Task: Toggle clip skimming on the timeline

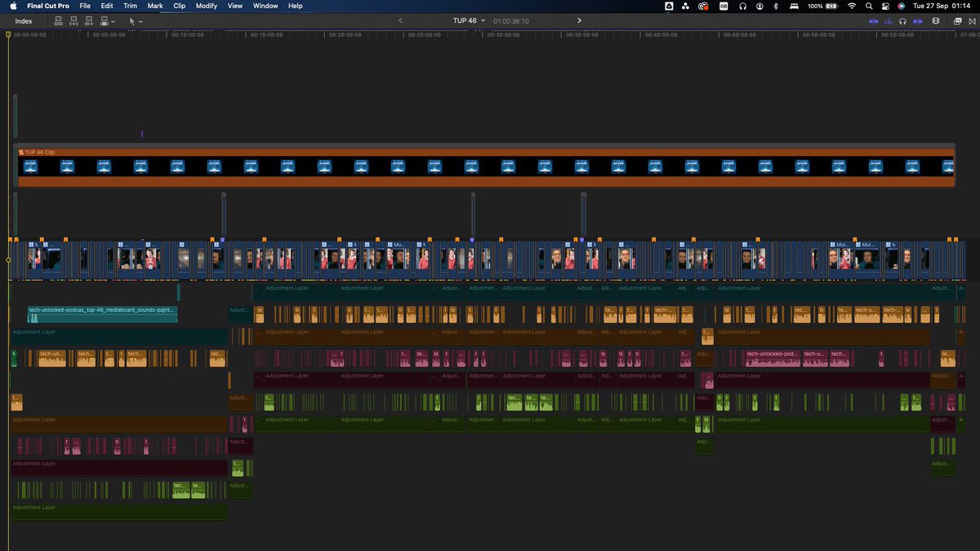Action: click(x=874, y=21)
